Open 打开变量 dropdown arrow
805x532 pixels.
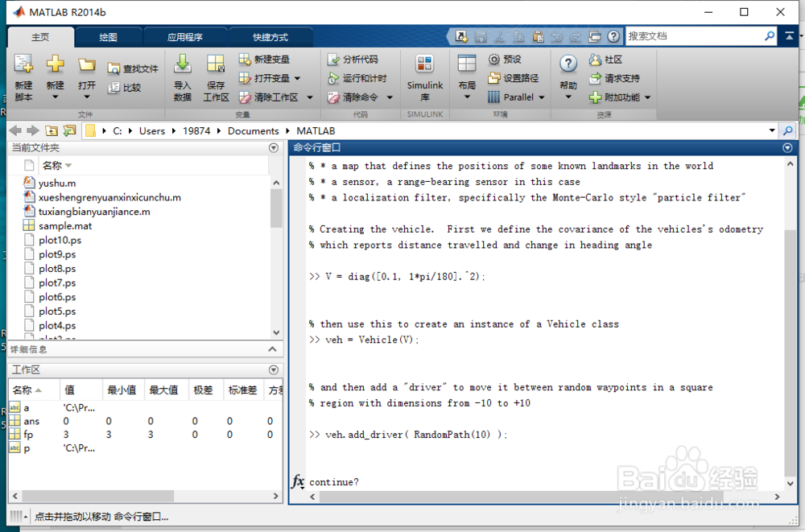point(297,78)
